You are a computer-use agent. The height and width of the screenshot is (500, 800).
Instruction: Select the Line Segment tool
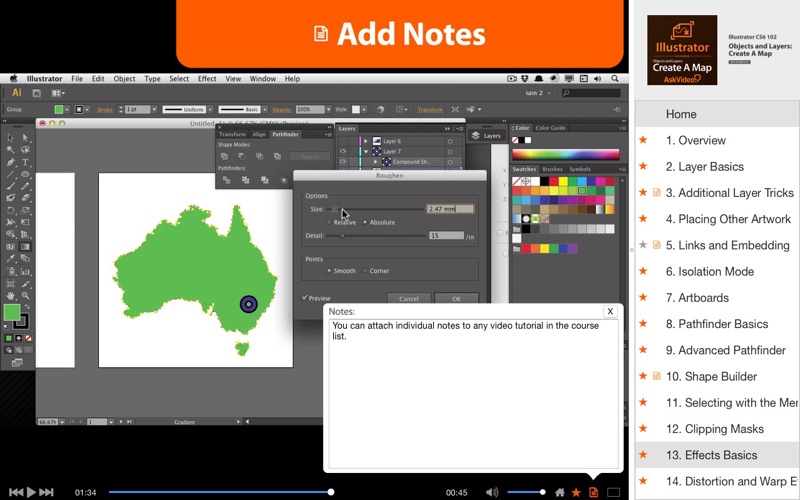click(10, 174)
